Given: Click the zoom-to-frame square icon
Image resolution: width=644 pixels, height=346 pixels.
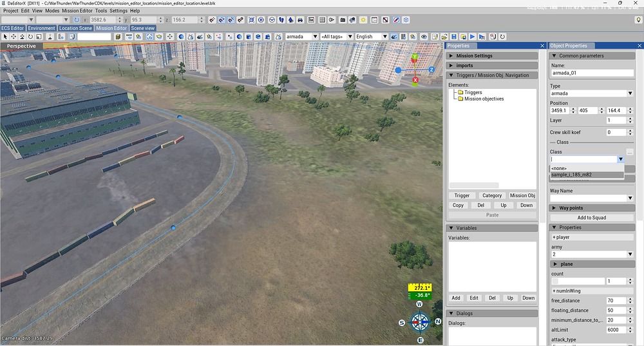Looking at the screenshot, I should 251,20.
